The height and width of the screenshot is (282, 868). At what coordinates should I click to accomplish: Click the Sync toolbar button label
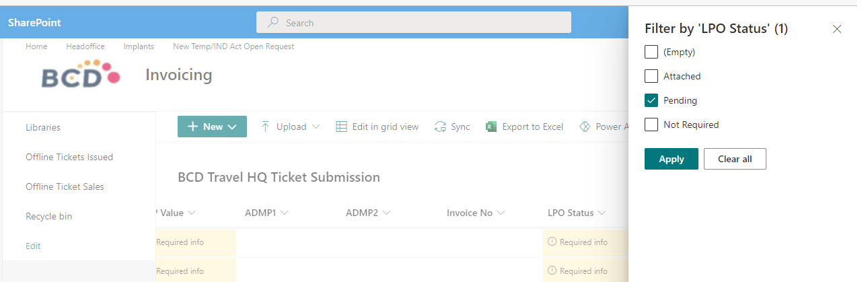(460, 127)
